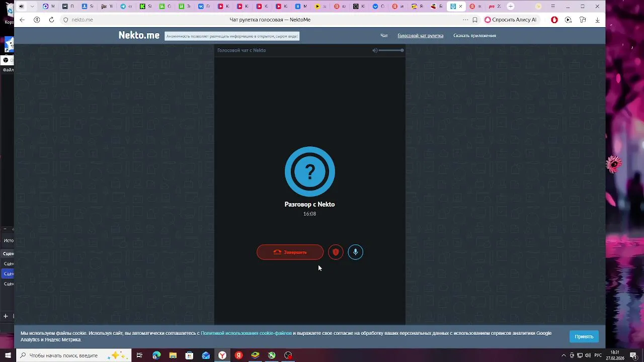This screenshot has width=644, height=362.
Task: Click the Nekto.me logo
Action: (x=139, y=35)
